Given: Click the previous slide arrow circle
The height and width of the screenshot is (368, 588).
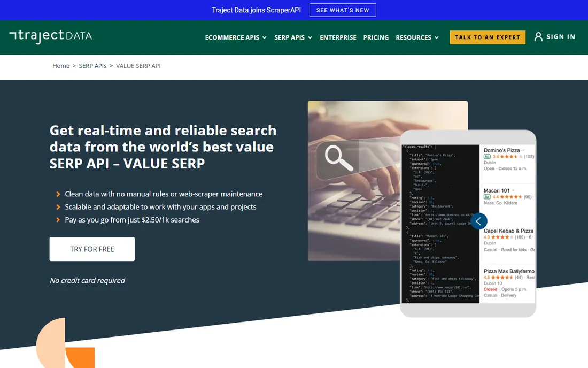Looking at the screenshot, I should coord(478,221).
